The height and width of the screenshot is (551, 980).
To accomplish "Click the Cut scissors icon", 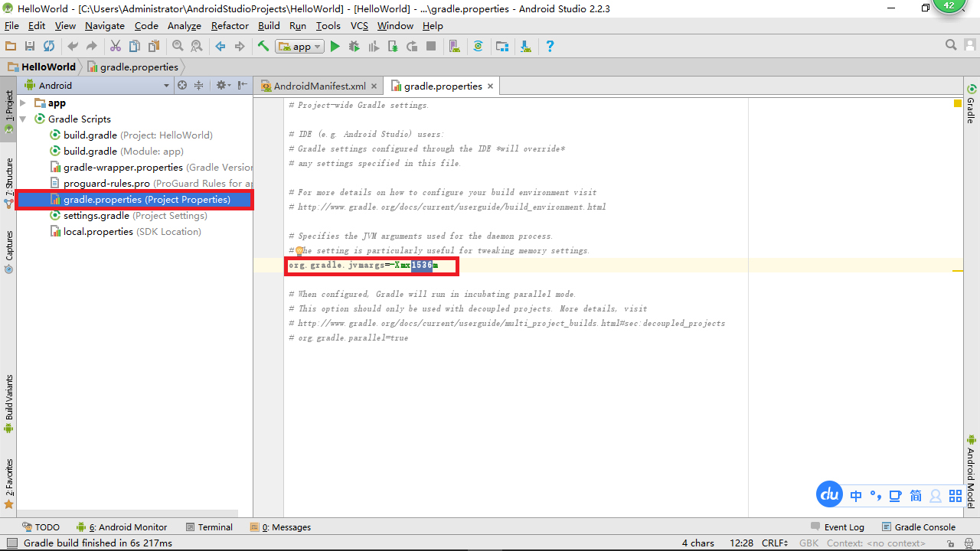I will pos(116,47).
